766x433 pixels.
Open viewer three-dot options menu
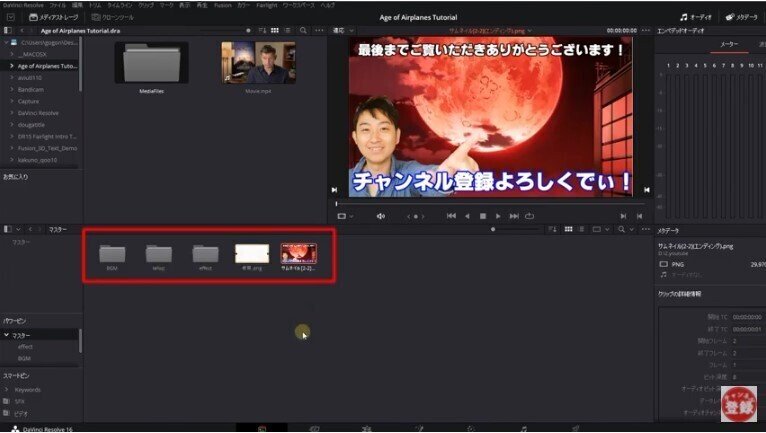(x=646, y=30)
